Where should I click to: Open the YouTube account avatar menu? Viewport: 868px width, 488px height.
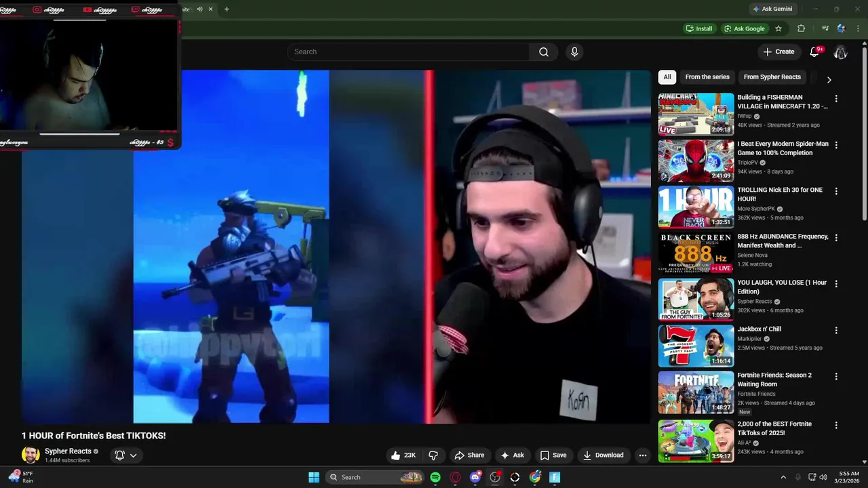pyautogui.click(x=840, y=52)
